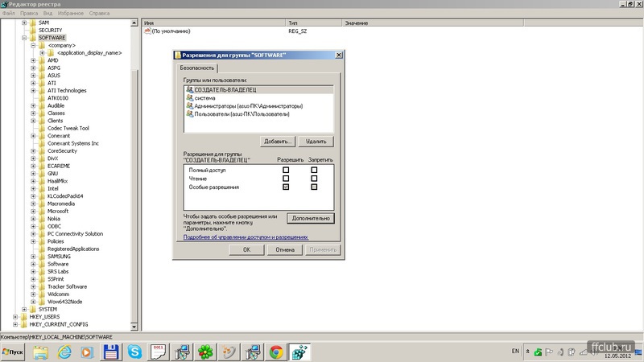Screen dimensions: 644x362
Task: Click the EN language indicator
Action: [x=515, y=352]
